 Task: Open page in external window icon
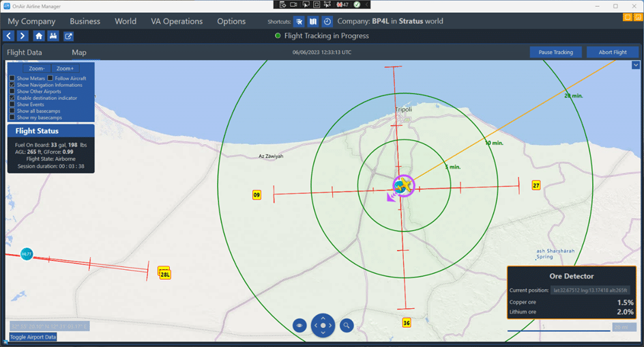click(x=69, y=36)
